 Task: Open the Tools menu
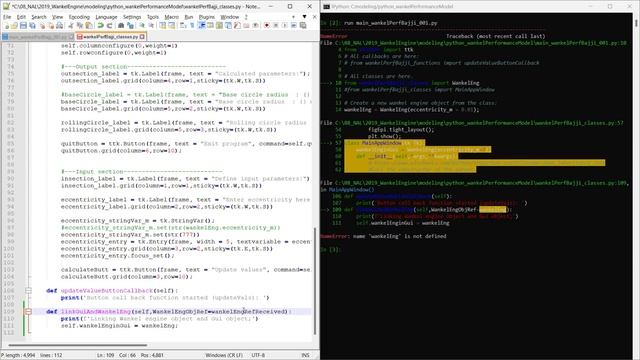153,17
